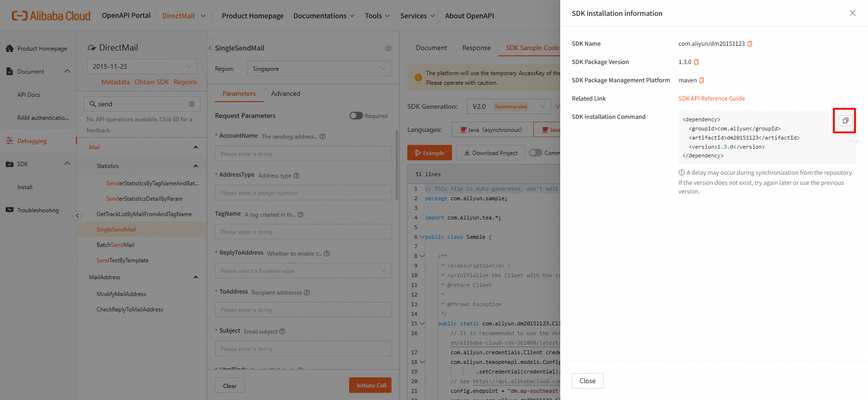
Task: Collapse the left sidebar with arrow button
Action: click(77, 216)
